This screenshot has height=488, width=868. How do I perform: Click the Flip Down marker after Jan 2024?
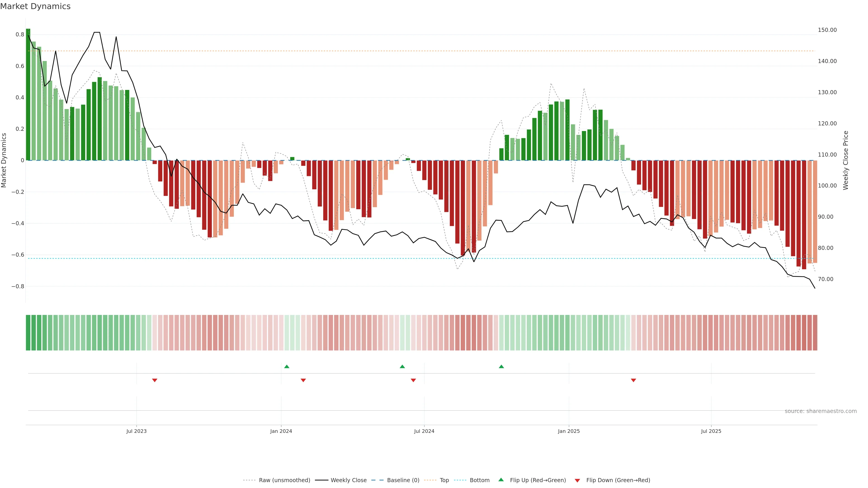coord(303,380)
